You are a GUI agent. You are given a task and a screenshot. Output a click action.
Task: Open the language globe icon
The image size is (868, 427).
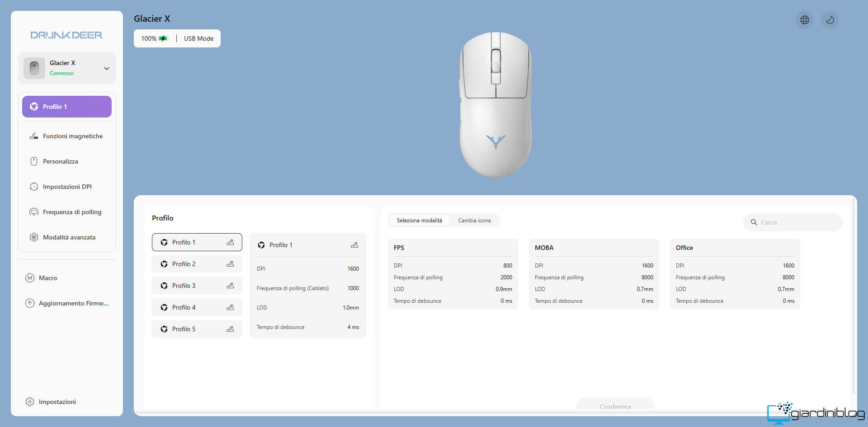point(805,20)
